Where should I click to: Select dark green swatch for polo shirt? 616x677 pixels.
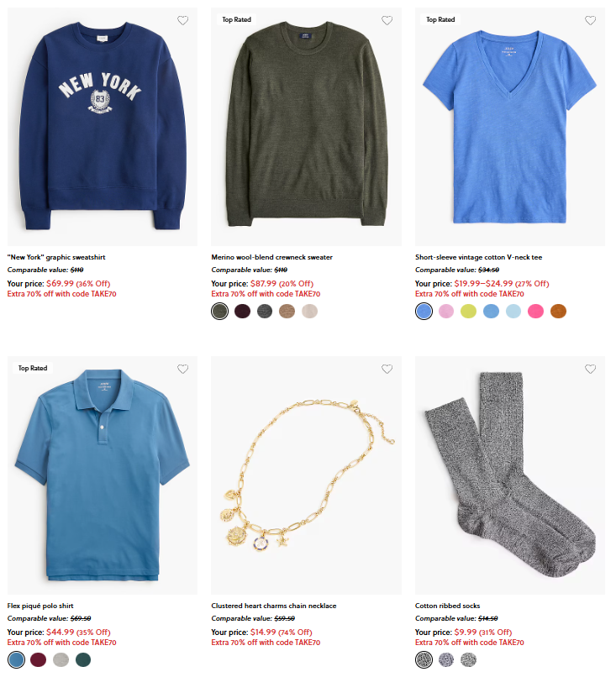coord(83,659)
